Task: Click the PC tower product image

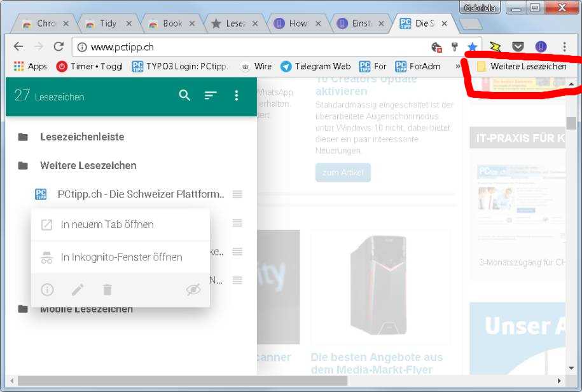Action: 380,287
